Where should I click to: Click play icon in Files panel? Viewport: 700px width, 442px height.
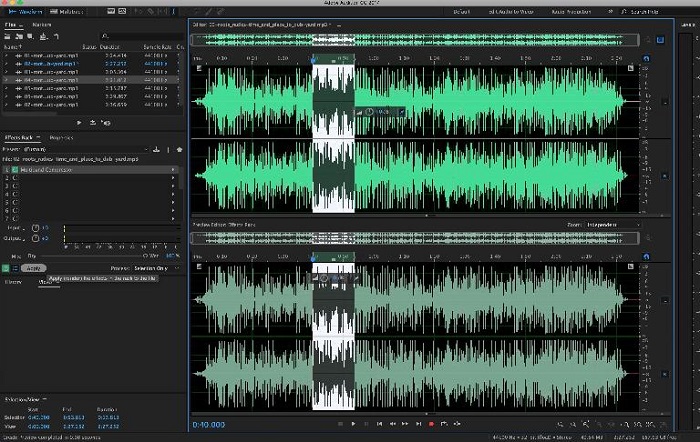point(79,122)
